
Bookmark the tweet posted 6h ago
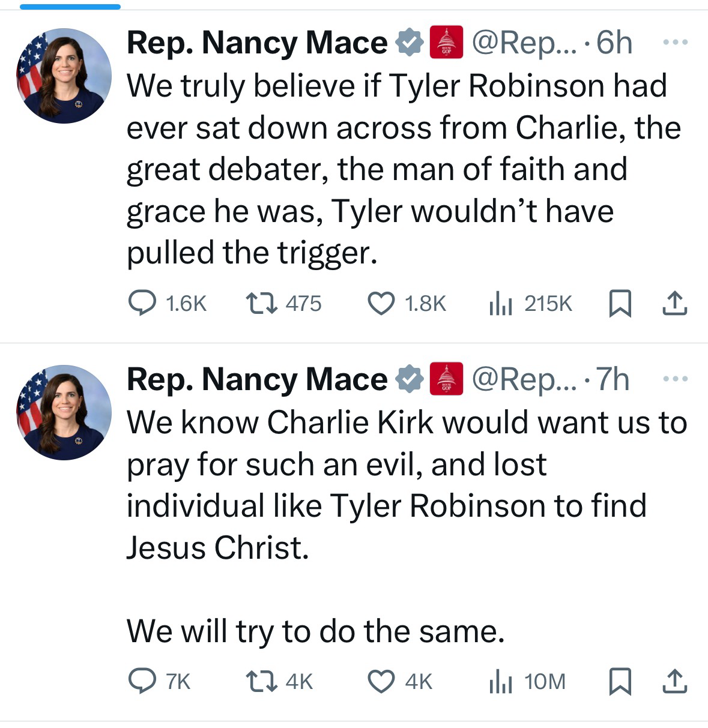[x=620, y=303]
